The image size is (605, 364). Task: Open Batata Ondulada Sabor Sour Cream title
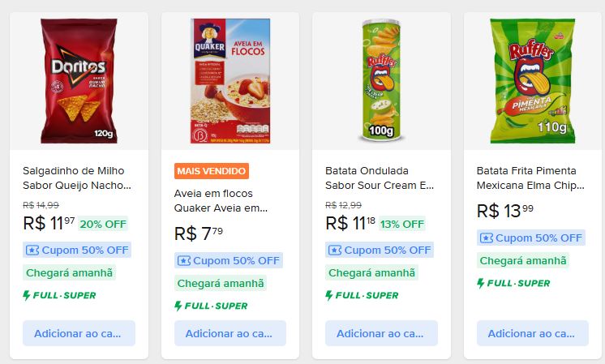380,178
